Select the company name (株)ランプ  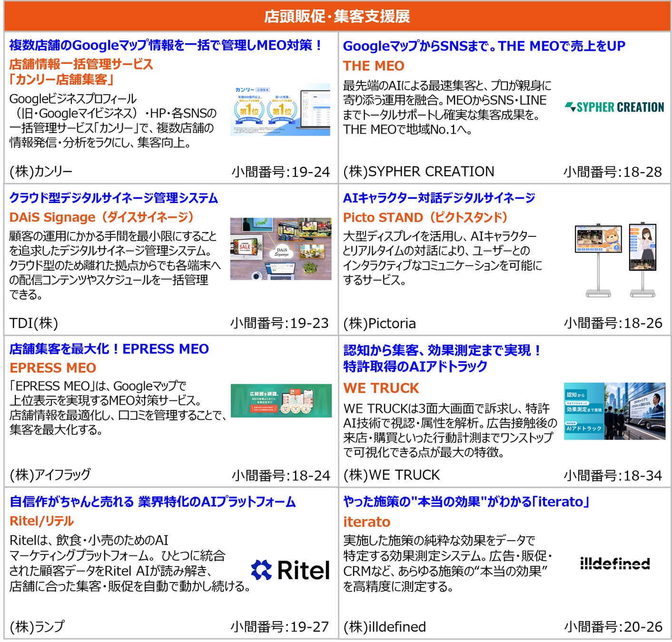coord(37,627)
